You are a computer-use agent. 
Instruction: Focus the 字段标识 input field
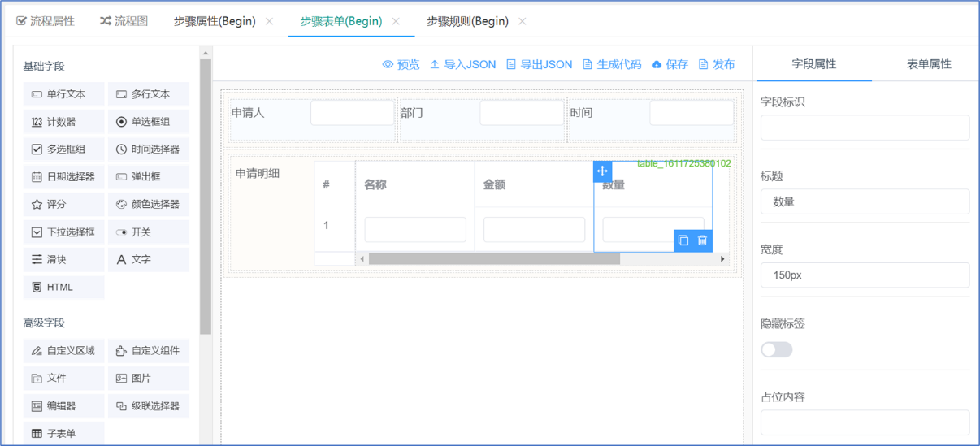865,128
